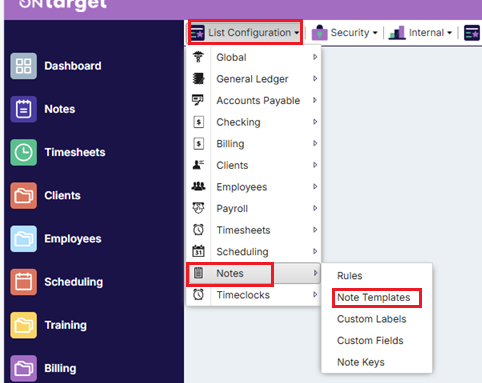Open the Scheduling calendar sidebar icon
482x383 pixels.
click(23, 282)
